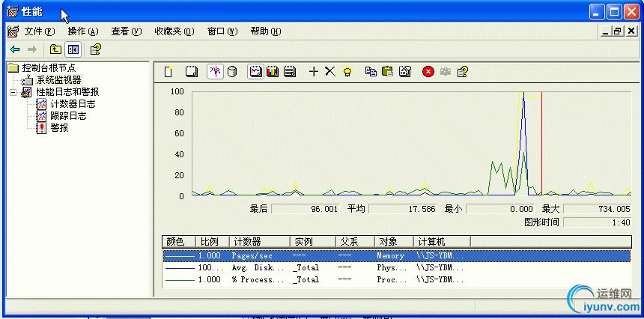The height and width of the screenshot is (319, 644).
Task: Click the 最大 value field 734.005
Action: pos(597,209)
